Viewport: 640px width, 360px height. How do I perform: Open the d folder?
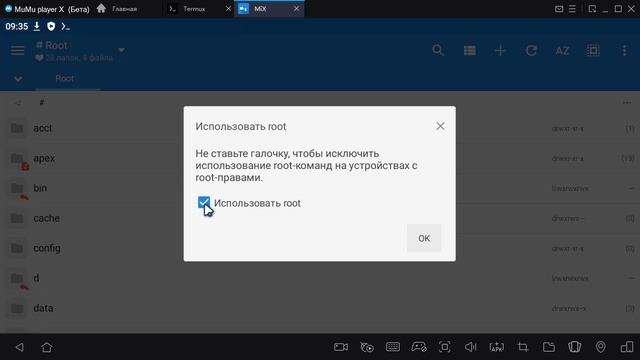pos(320,278)
